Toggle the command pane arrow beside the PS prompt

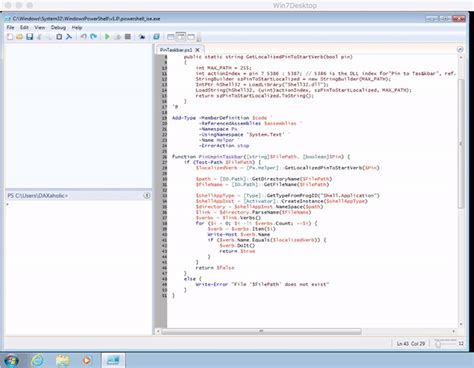point(147,195)
